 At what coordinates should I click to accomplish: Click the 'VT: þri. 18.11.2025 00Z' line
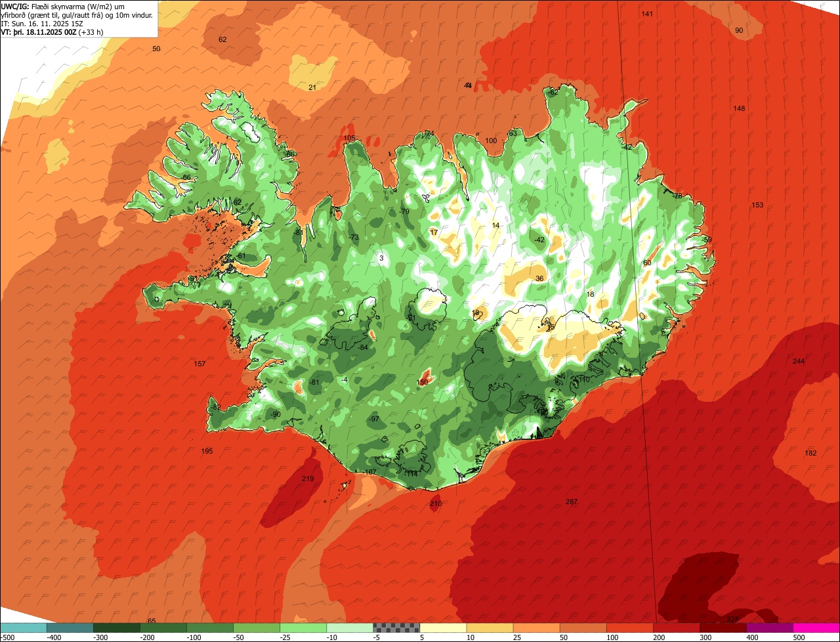point(38,32)
